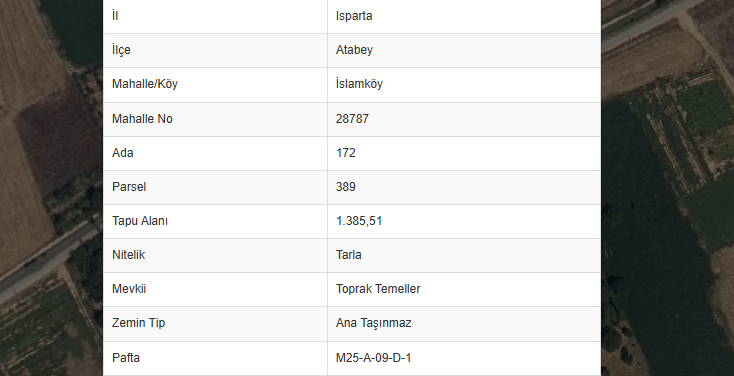
Task: Click the Zemin Tip label
Action: click(138, 323)
